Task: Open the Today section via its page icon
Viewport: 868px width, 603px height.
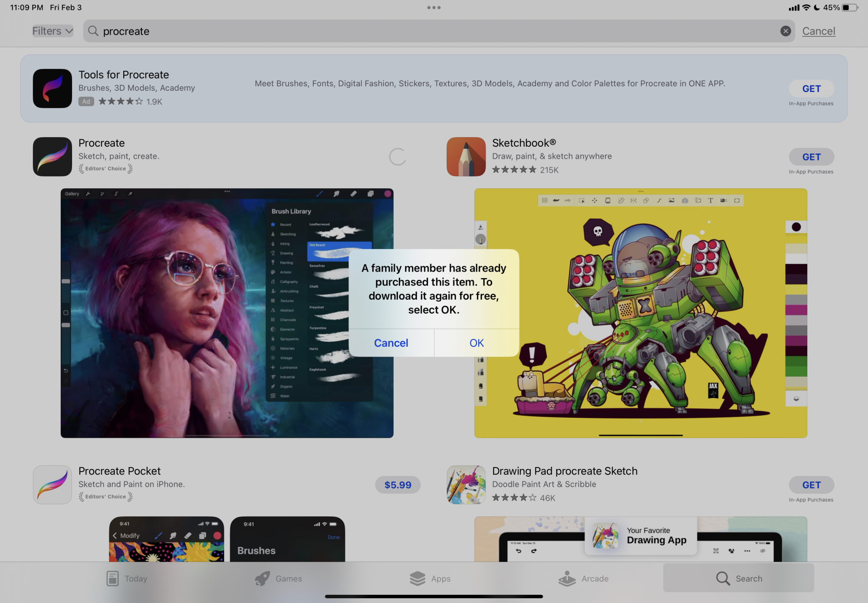Action: (x=113, y=578)
